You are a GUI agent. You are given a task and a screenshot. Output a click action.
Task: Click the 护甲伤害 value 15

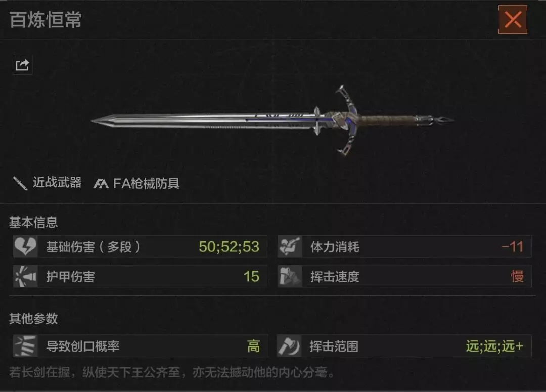(251, 276)
